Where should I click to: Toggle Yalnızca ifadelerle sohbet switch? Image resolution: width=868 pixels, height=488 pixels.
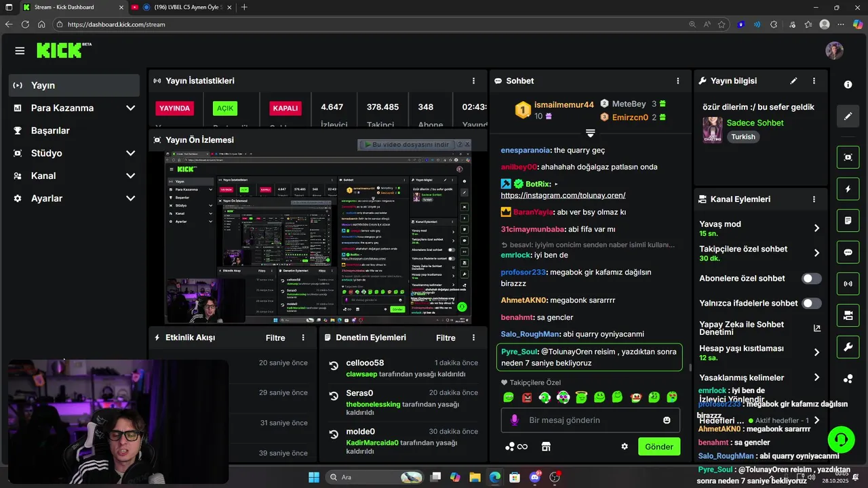[811, 303]
